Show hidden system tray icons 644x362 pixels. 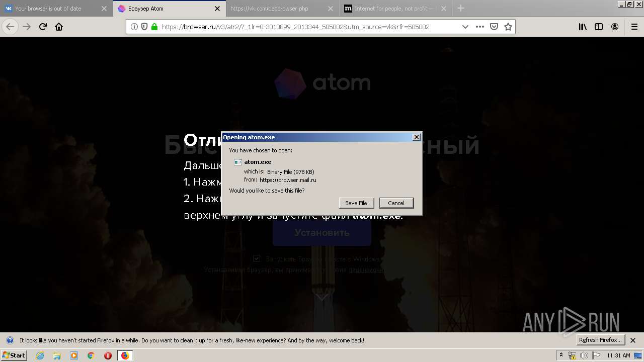tap(561, 355)
